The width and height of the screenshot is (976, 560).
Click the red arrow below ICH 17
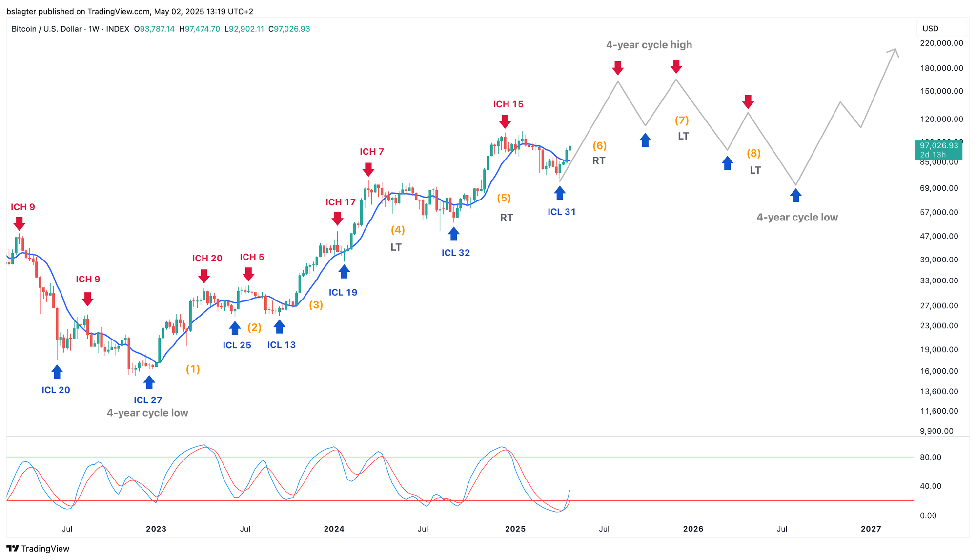(337, 219)
